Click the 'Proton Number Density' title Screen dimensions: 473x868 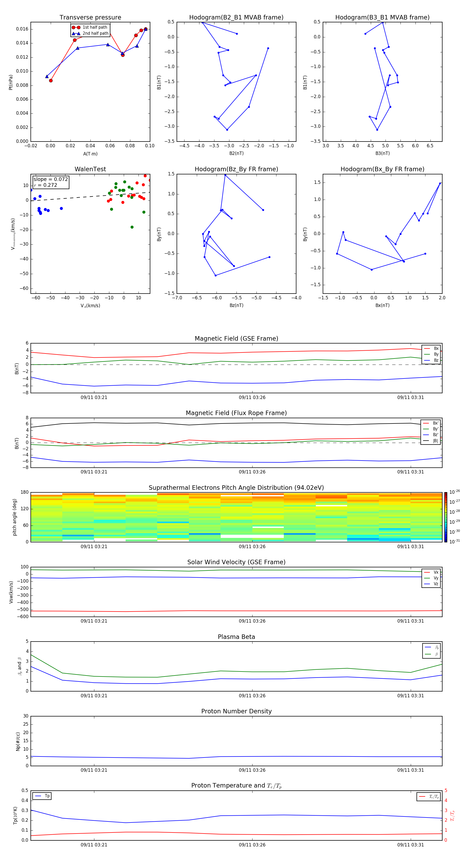[236, 711]
